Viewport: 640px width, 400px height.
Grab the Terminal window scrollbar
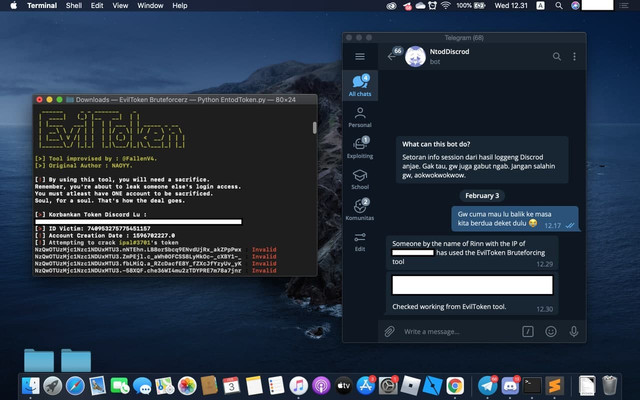pos(314,128)
